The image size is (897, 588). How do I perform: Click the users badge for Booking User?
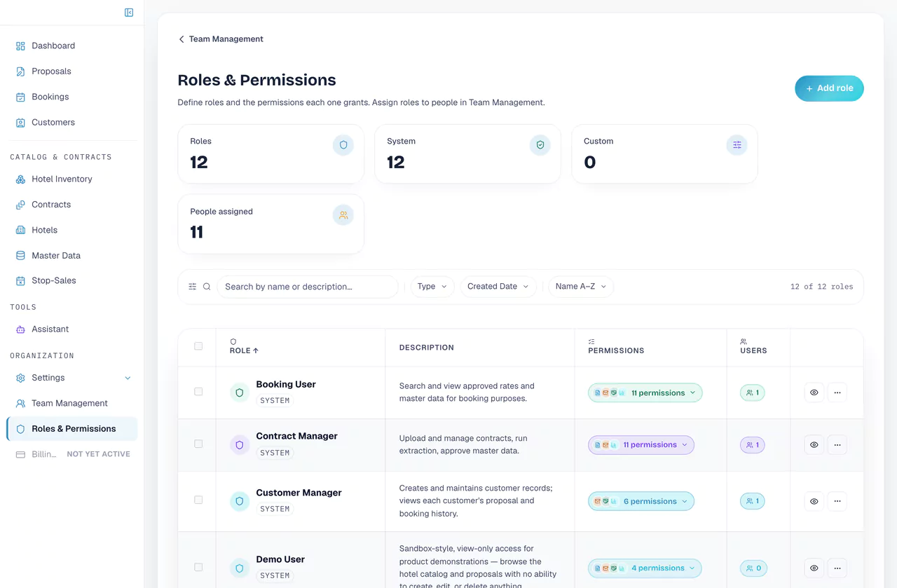pos(753,392)
